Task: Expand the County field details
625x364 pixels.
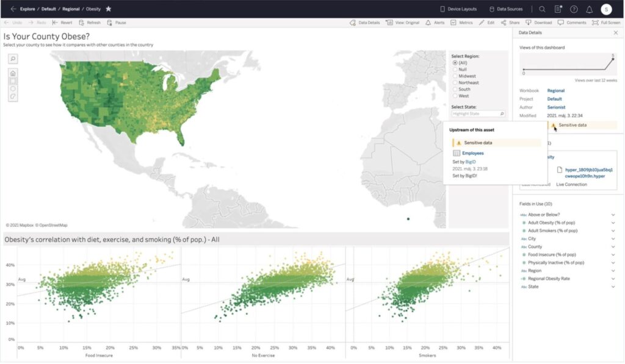Action: click(x=613, y=246)
